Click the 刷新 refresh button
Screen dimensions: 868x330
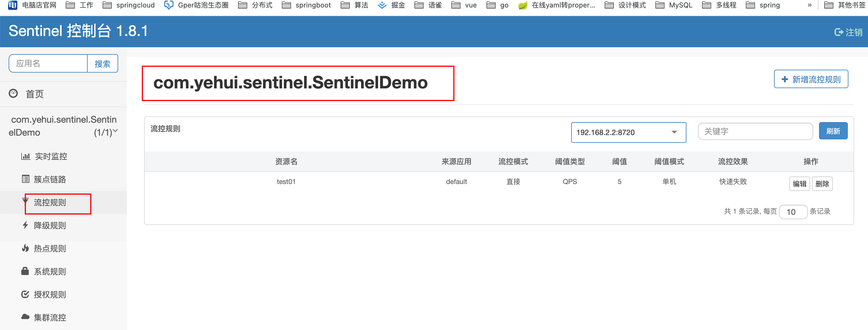tap(833, 131)
